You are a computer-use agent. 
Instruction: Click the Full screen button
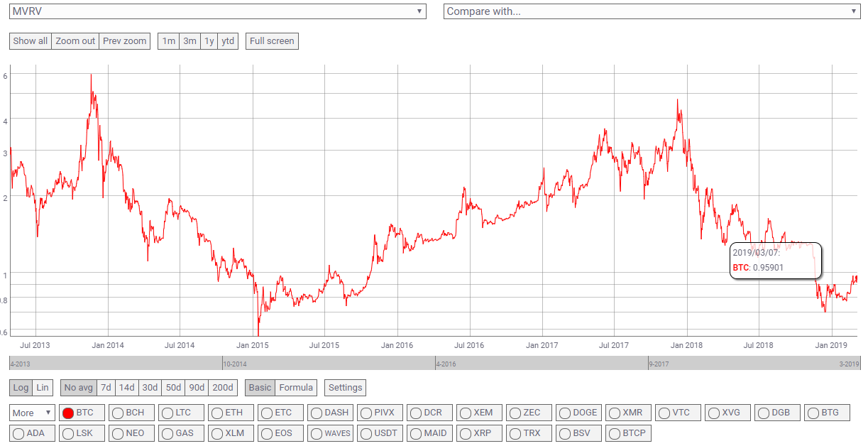click(272, 41)
